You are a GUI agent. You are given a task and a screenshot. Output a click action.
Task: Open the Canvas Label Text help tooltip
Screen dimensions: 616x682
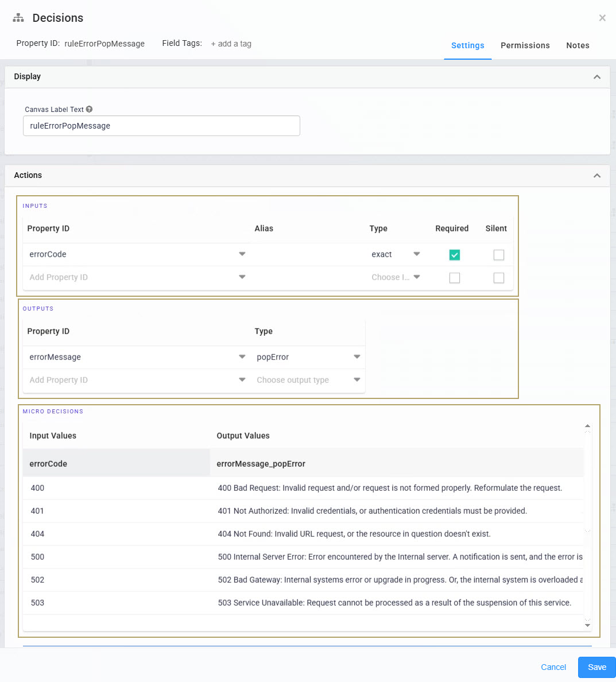(90, 109)
